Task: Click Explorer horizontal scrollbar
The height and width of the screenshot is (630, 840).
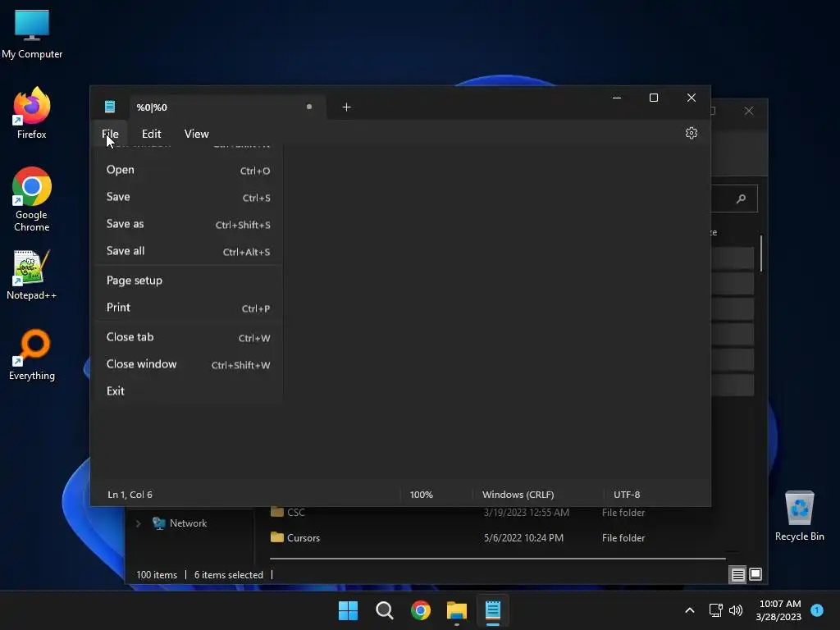Action: [x=498, y=558]
